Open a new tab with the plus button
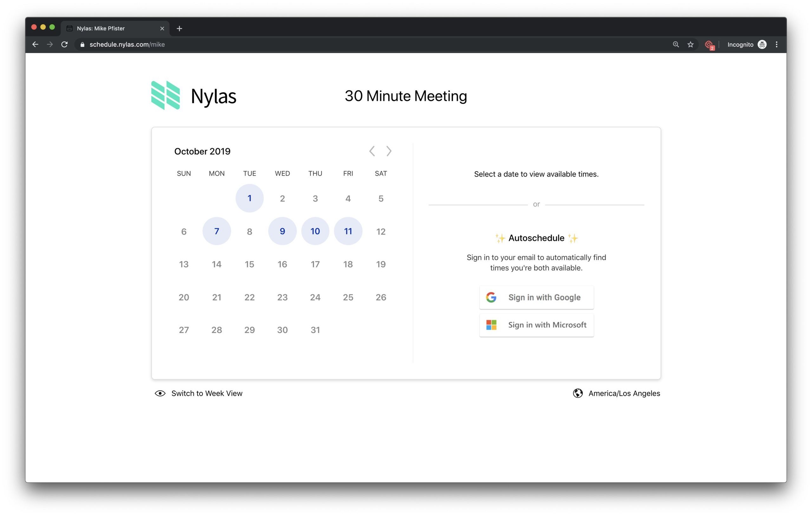Screen dimensions: 812x516 (180, 29)
